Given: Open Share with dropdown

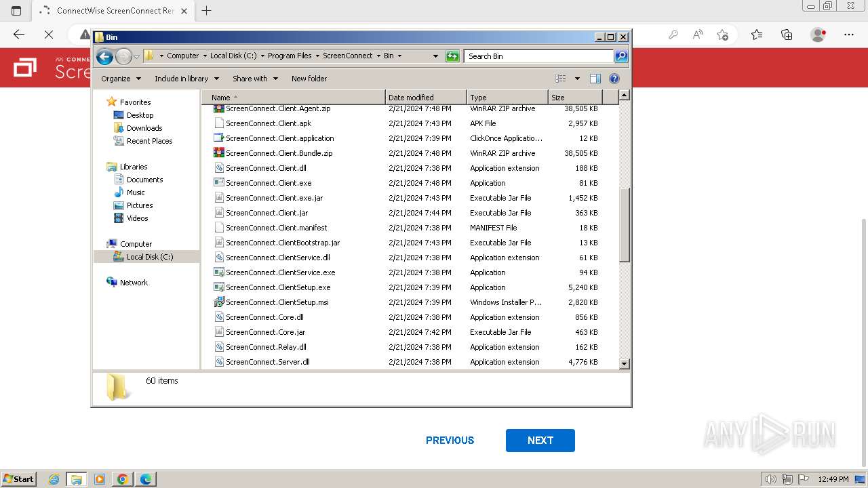Looking at the screenshot, I should tap(255, 79).
